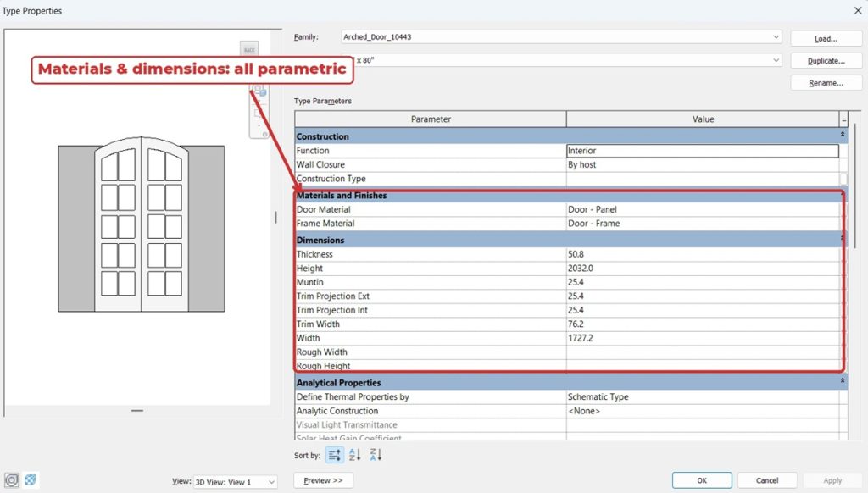Click the BACK face of the ViewCube
Image resolution: width=868 pixels, height=493 pixels.
pyautogui.click(x=249, y=49)
